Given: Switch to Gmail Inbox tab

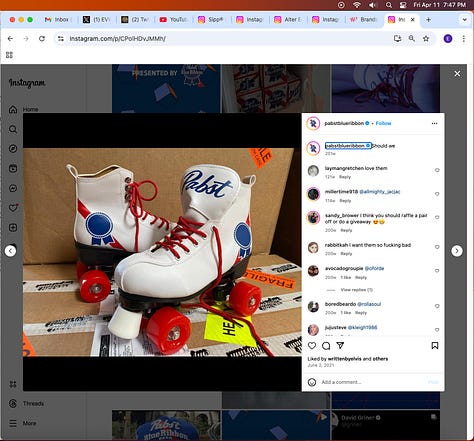Looking at the screenshot, I should pyautogui.click(x=58, y=20).
